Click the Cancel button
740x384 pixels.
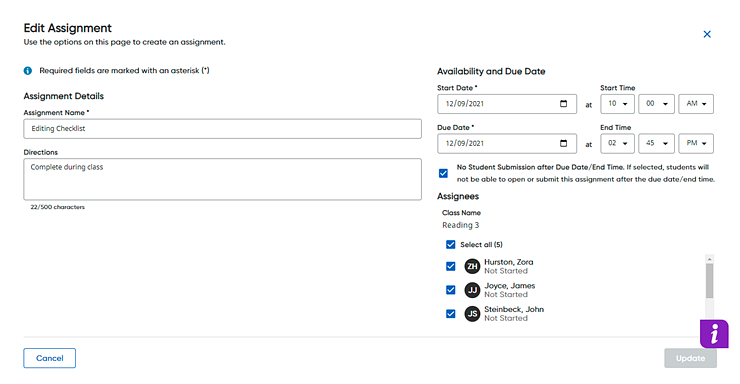coord(50,358)
